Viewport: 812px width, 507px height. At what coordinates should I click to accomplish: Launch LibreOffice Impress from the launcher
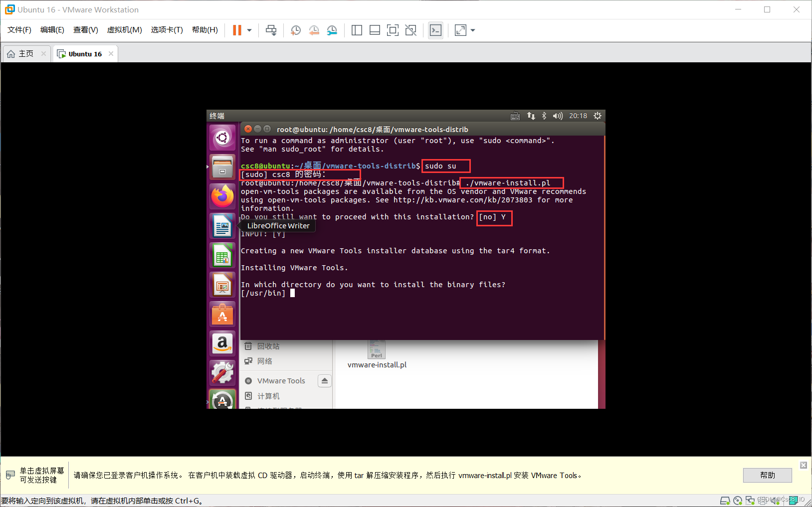tap(222, 285)
